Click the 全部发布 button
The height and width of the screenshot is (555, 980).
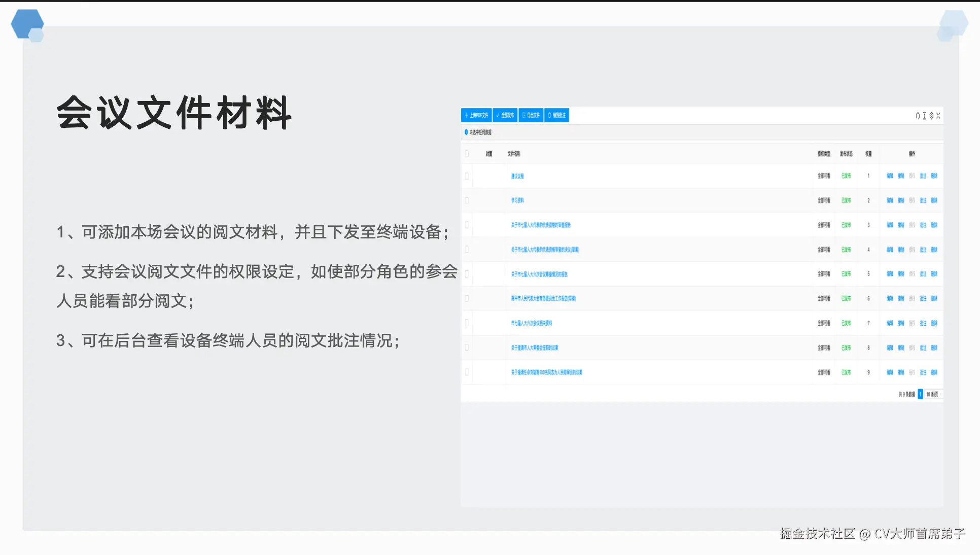506,115
